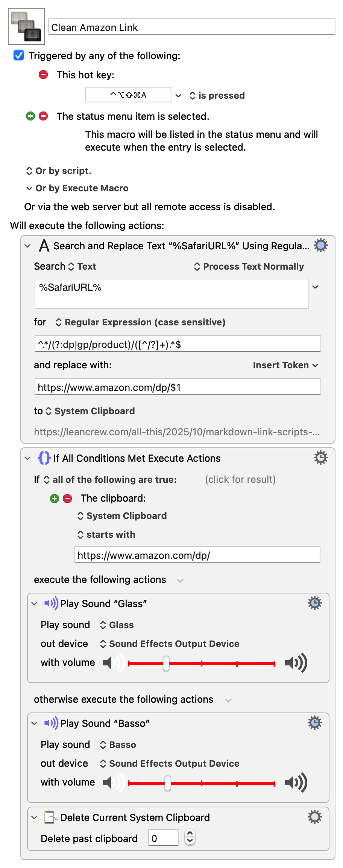
Task: Open gear menu of Delete Current System Clipboard
Action: point(315,817)
